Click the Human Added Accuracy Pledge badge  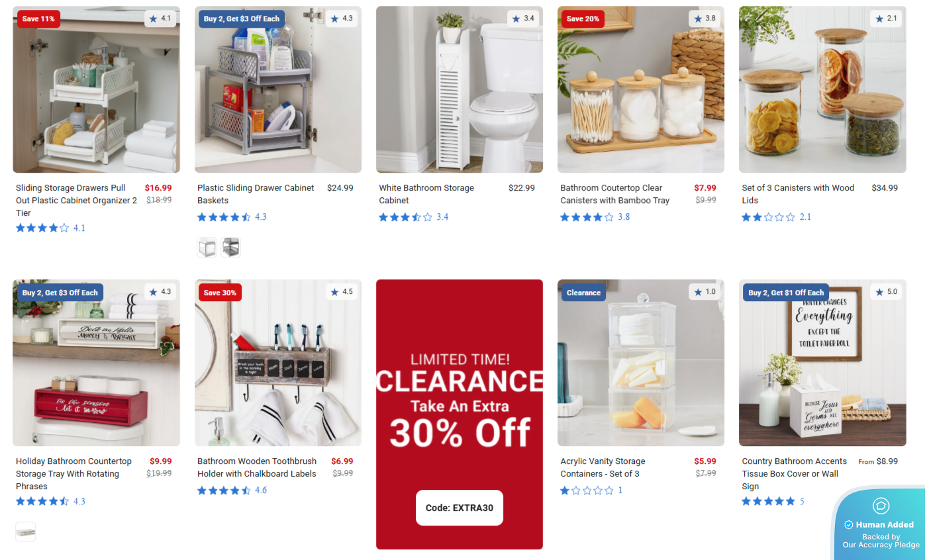[879, 524]
